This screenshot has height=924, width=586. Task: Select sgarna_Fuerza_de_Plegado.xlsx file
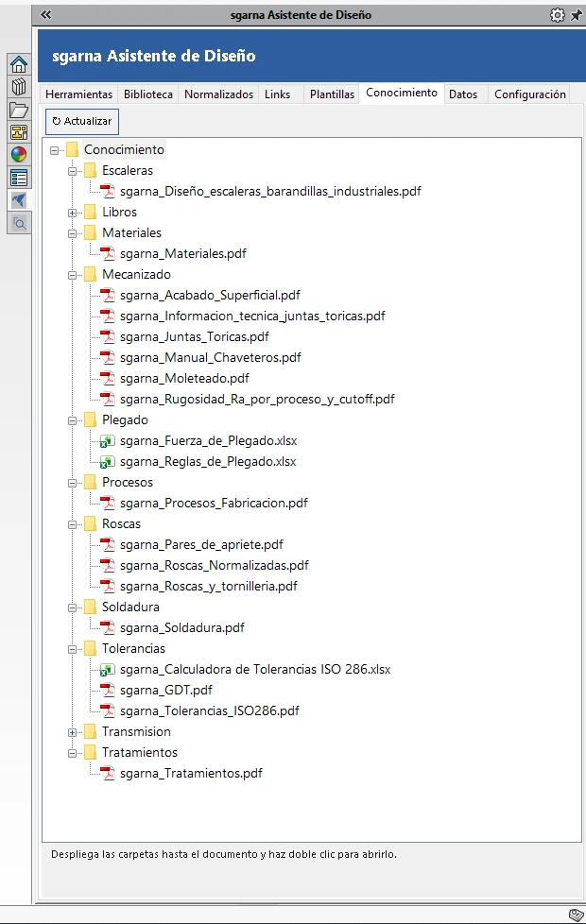(x=208, y=441)
